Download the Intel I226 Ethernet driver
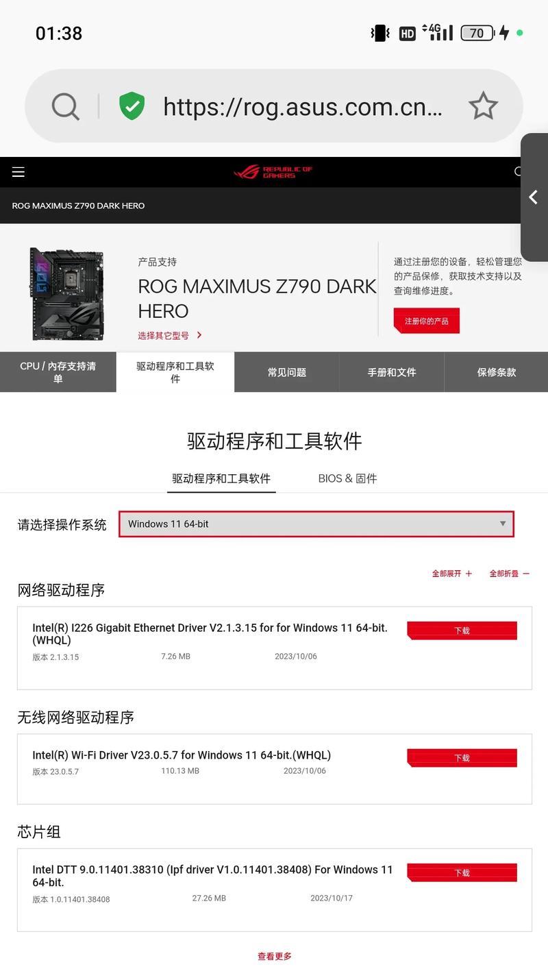Screen dimensions: 548x980 [x=462, y=630]
